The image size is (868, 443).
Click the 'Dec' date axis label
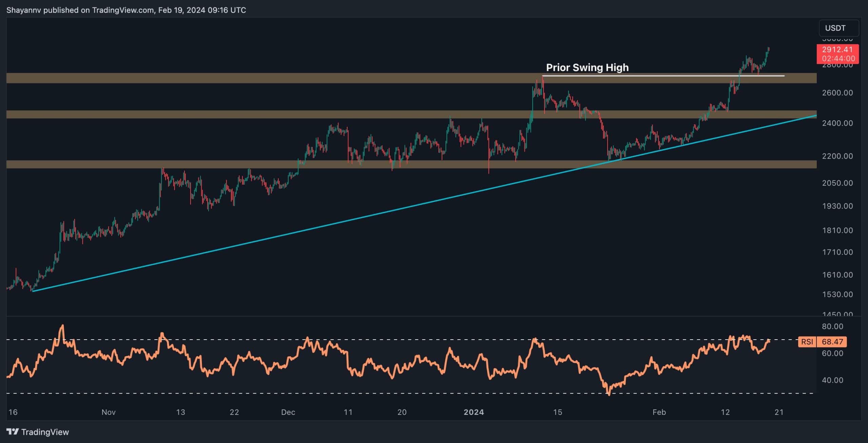(x=288, y=412)
